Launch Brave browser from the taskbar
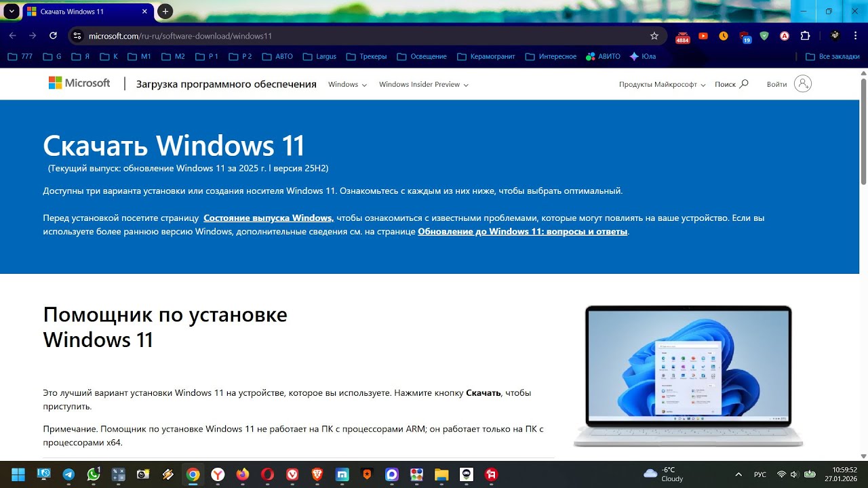 pos(317,474)
